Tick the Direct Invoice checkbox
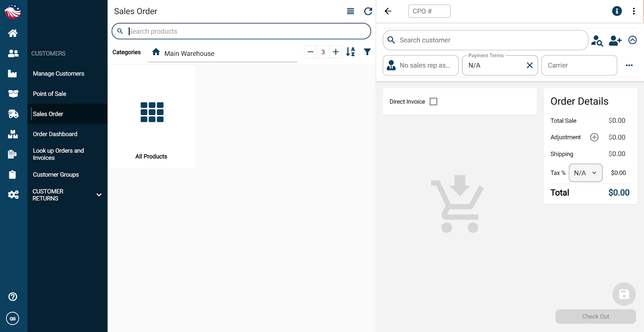This screenshot has width=644, height=332. pyautogui.click(x=433, y=102)
